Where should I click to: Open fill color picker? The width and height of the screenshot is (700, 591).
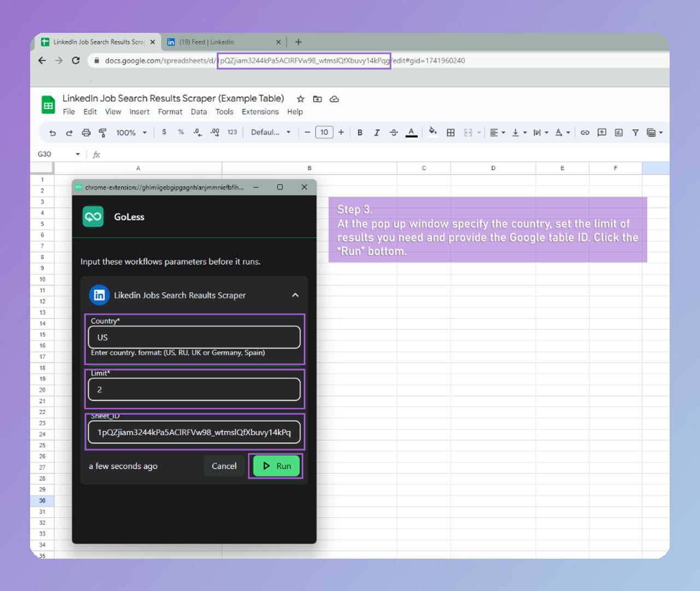[x=433, y=131]
